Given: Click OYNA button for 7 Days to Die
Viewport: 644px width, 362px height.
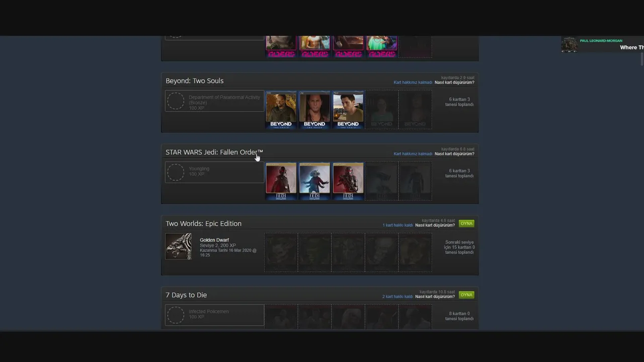Looking at the screenshot, I should tap(466, 295).
